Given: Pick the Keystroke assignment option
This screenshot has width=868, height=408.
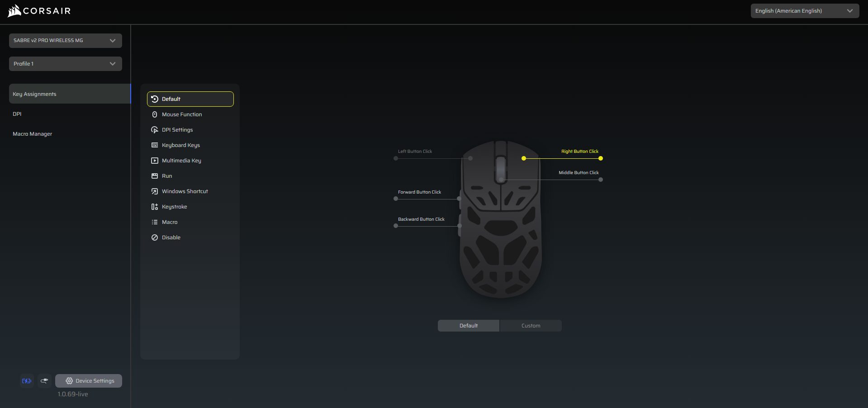Looking at the screenshot, I should coord(174,207).
